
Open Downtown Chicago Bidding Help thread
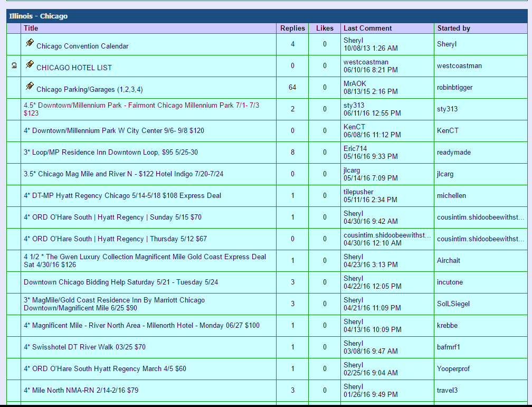121,282
